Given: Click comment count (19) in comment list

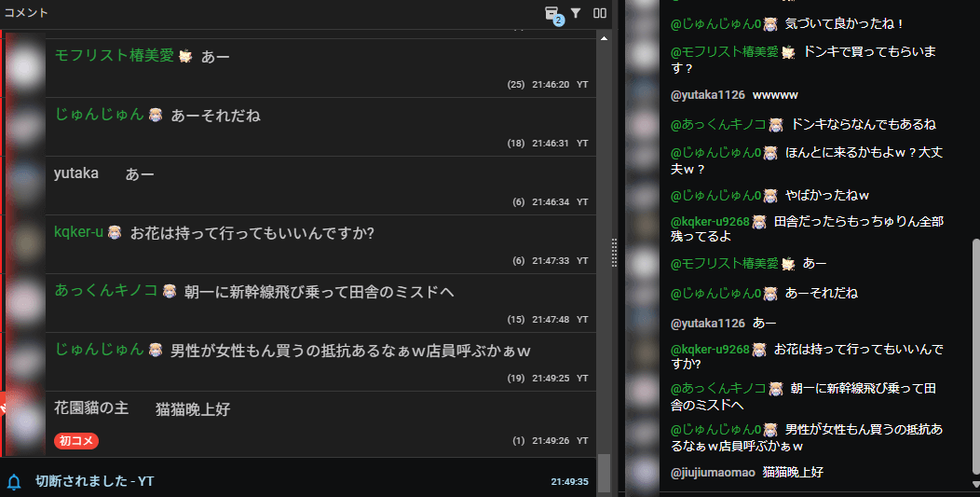Looking at the screenshot, I should [516, 379].
